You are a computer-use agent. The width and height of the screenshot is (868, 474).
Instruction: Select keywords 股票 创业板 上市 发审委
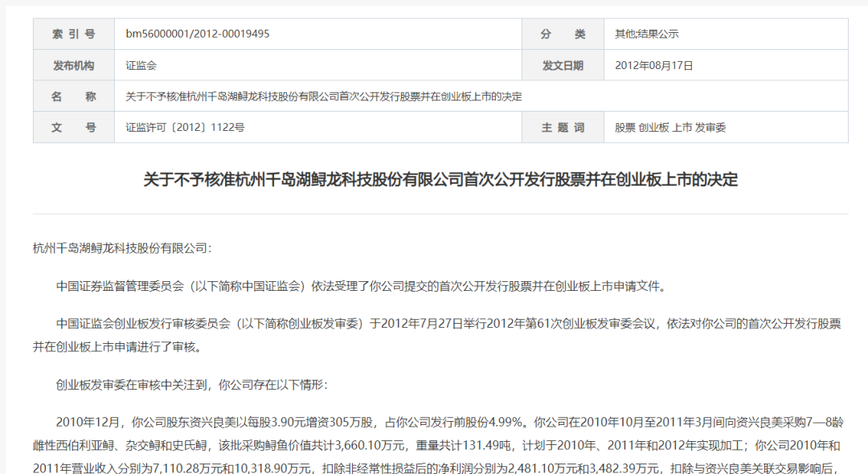(x=669, y=127)
